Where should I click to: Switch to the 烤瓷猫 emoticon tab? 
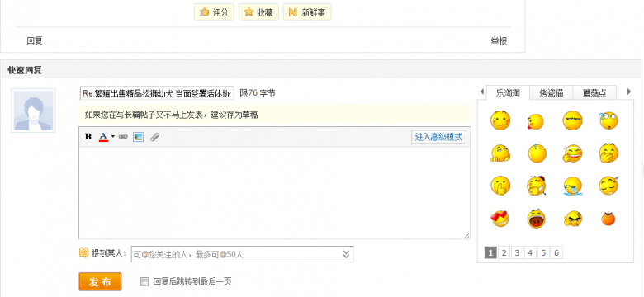(x=551, y=93)
